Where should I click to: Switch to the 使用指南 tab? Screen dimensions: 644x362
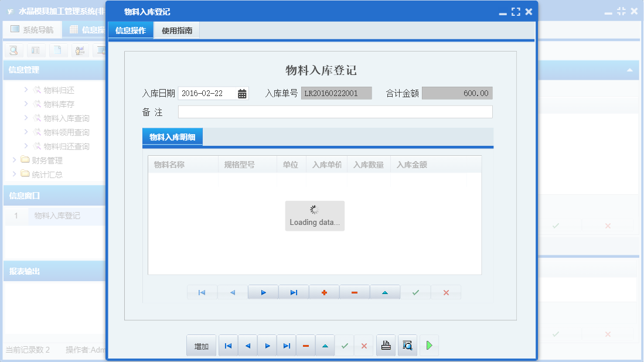click(178, 30)
